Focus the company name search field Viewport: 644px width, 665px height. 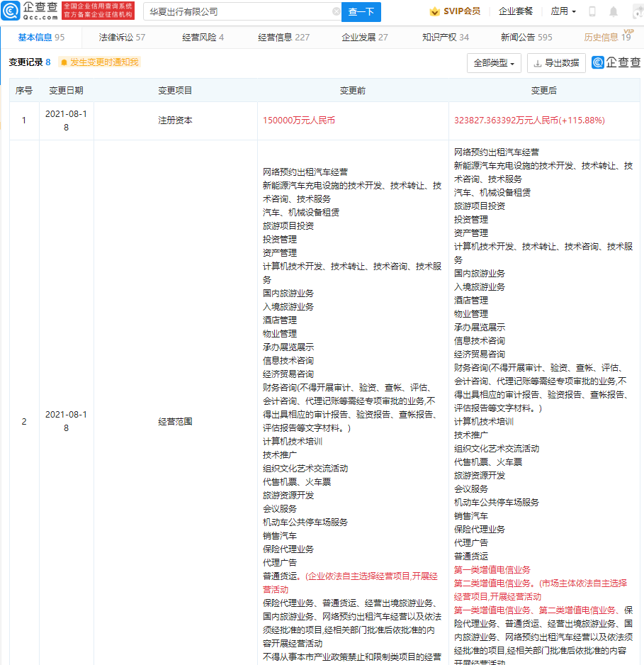pos(239,12)
